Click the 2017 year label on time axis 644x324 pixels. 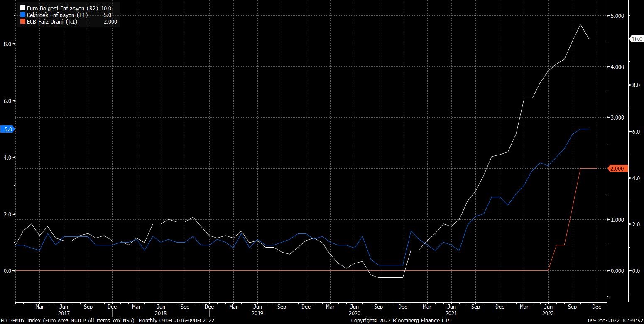[64, 313]
